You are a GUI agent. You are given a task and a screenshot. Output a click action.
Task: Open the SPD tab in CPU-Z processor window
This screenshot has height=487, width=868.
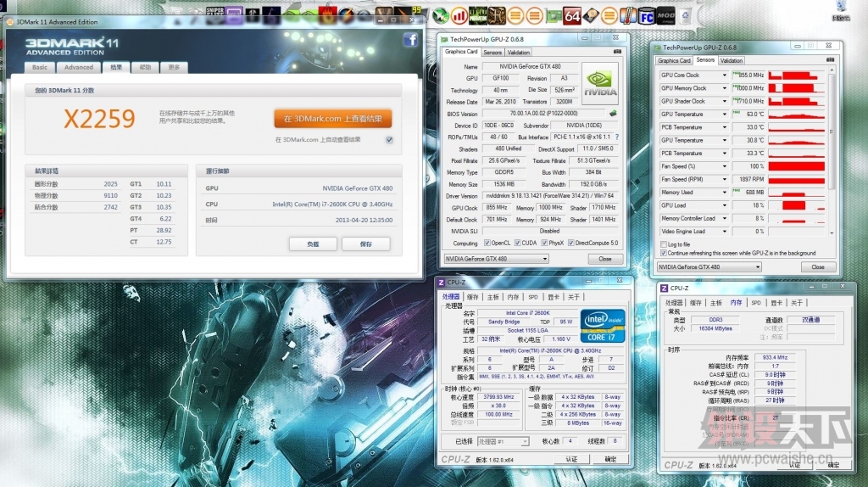(533, 297)
